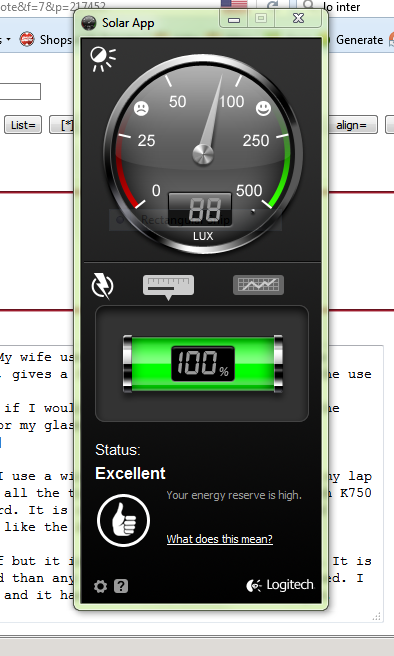Switch to the battery gauge tab

tap(169, 287)
